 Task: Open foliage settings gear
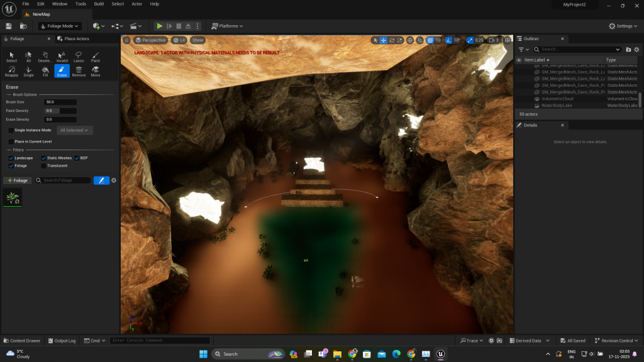coord(114,180)
